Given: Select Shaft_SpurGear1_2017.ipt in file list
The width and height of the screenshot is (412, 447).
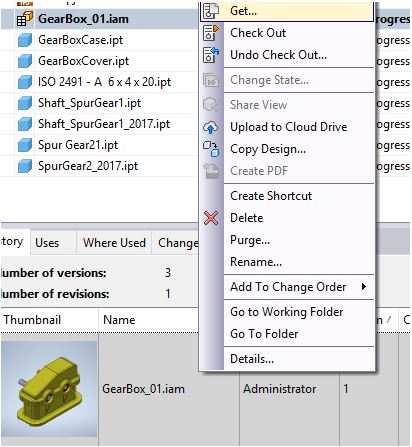Looking at the screenshot, I should [104, 124].
